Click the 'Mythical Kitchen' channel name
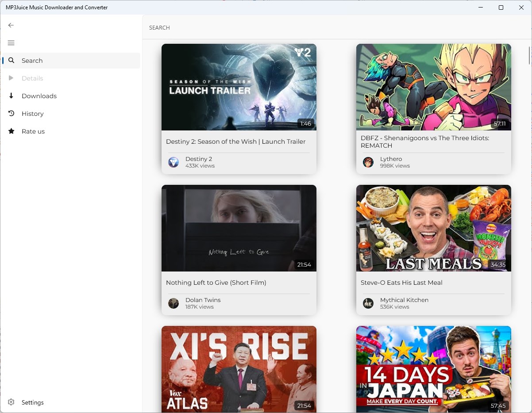The width and height of the screenshot is (532, 413). 405,300
